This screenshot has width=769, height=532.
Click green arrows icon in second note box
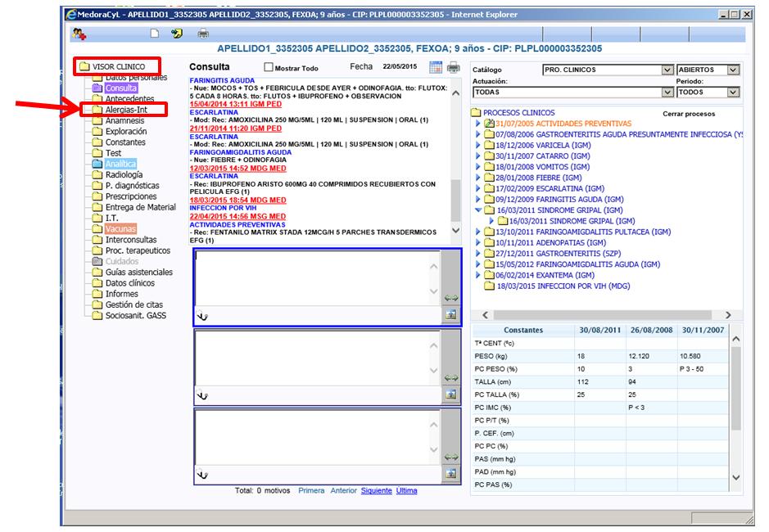coord(450,379)
